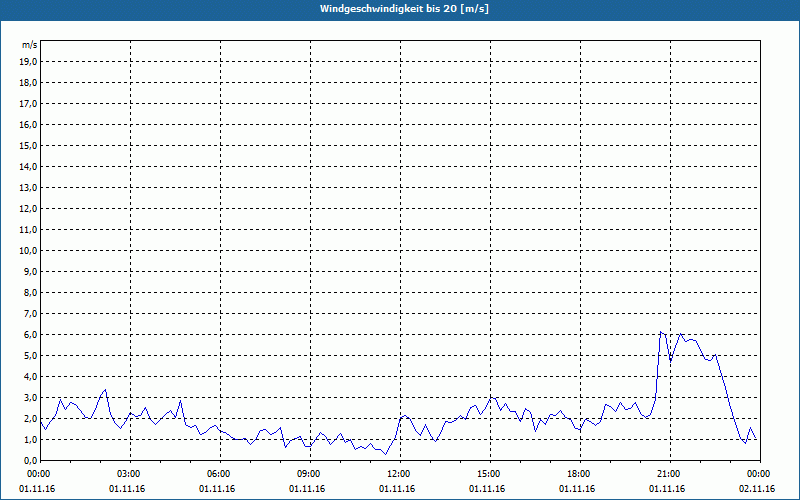800x500 pixels.
Task: Click the 06:00 time label
Action: tap(220, 474)
